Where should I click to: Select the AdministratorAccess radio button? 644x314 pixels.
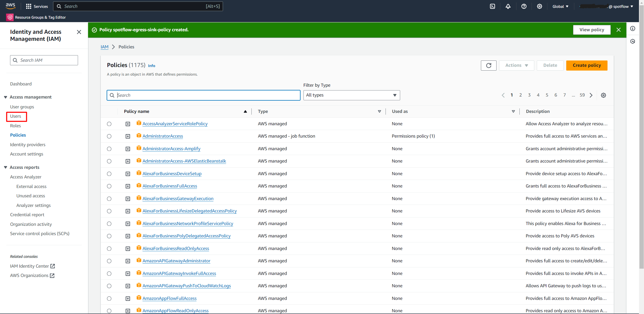pyautogui.click(x=109, y=136)
